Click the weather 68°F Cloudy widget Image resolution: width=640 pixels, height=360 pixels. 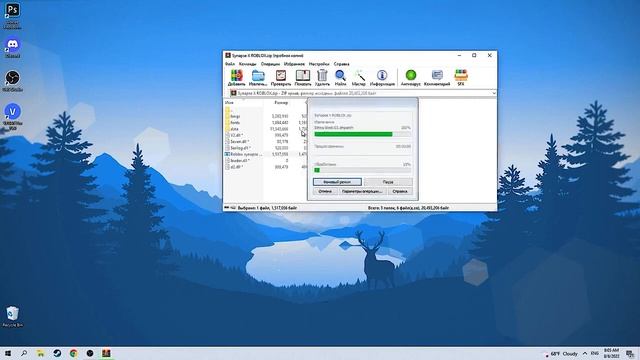(x=561, y=353)
